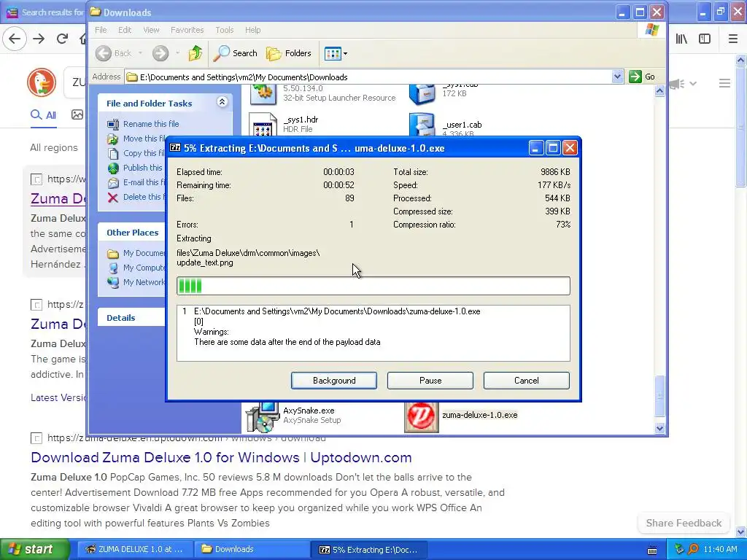Click the browser Library icon
This screenshot has width=747, height=560.
point(681,39)
